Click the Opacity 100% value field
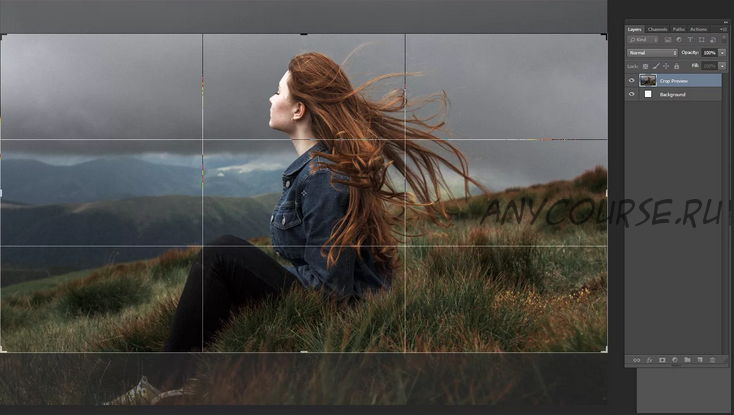The image size is (734, 415). 709,52
